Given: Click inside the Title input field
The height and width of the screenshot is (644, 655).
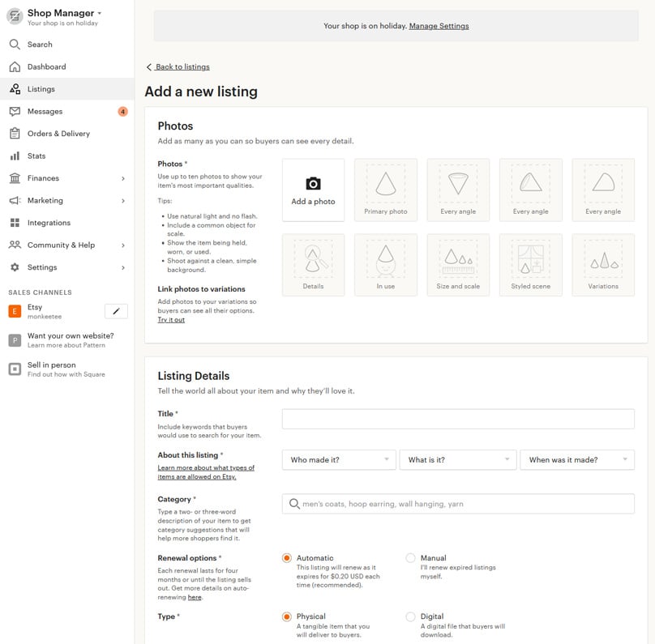Looking at the screenshot, I should (457, 418).
